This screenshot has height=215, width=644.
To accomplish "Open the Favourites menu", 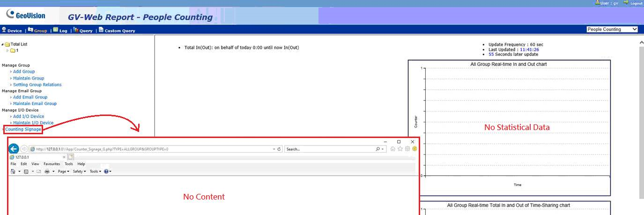I will point(52,164).
